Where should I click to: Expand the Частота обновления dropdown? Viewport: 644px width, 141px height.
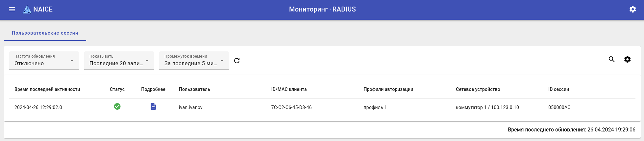pyautogui.click(x=44, y=61)
